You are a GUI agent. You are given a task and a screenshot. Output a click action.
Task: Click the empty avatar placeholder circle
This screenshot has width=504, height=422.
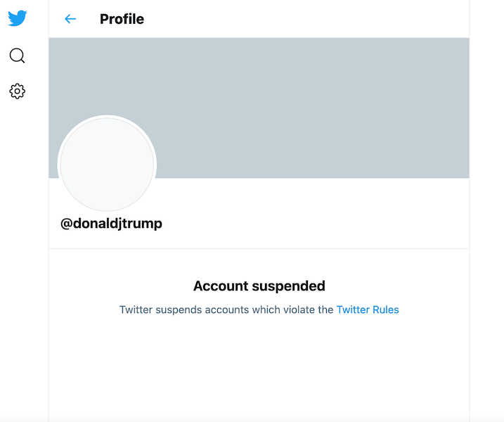click(107, 165)
